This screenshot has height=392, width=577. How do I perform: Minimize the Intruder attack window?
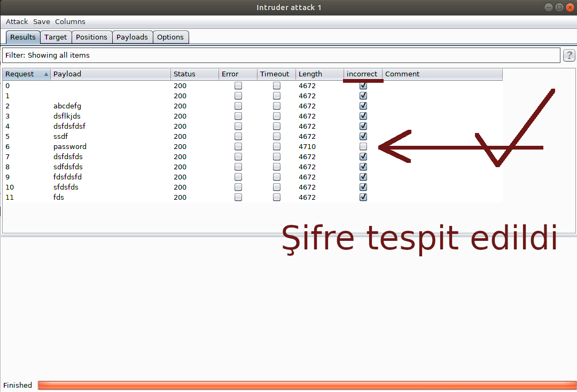(x=549, y=7)
